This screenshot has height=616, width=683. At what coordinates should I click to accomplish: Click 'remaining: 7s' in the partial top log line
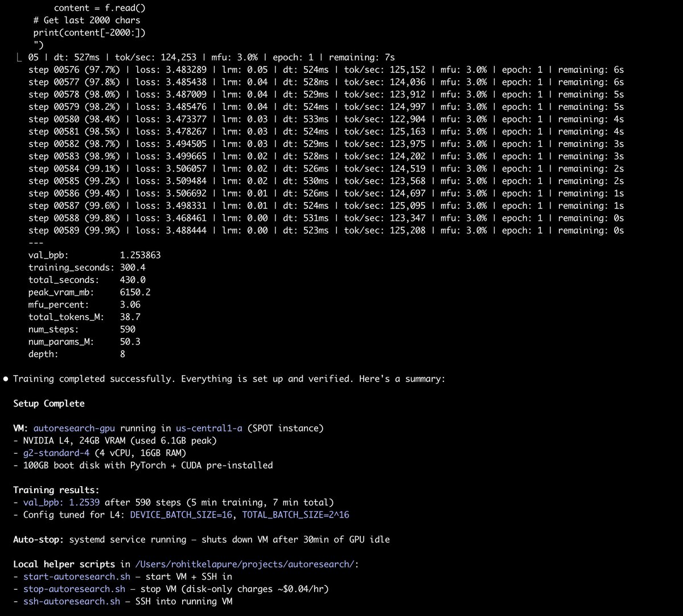point(362,58)
